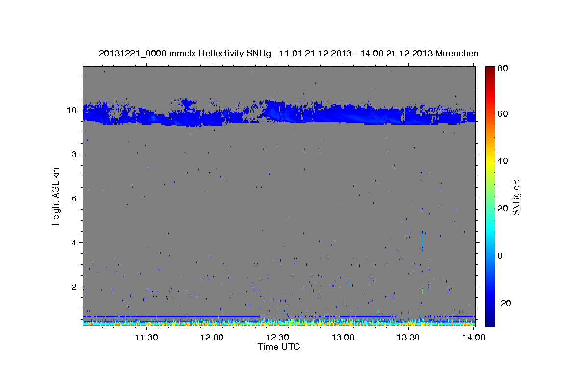Click the cyan vertical streak near 13:37 at 4 km
The width and height of the screenshot is (588, 392).
422,241
